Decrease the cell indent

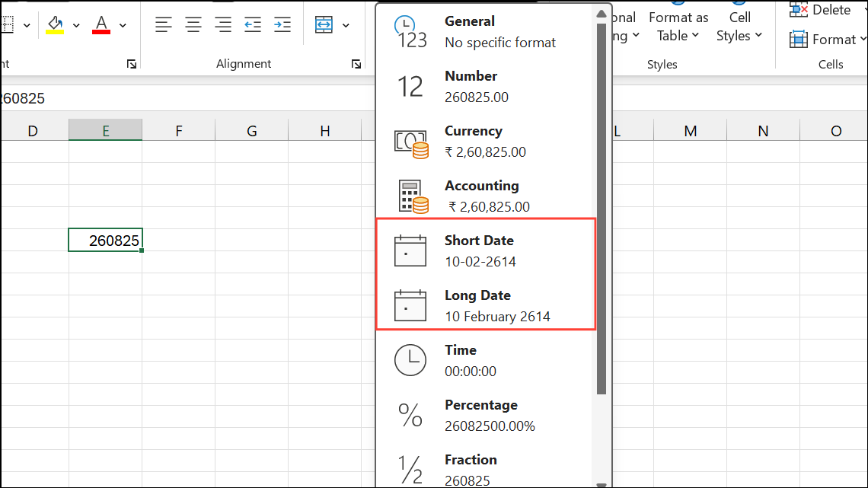coord(252,24)
